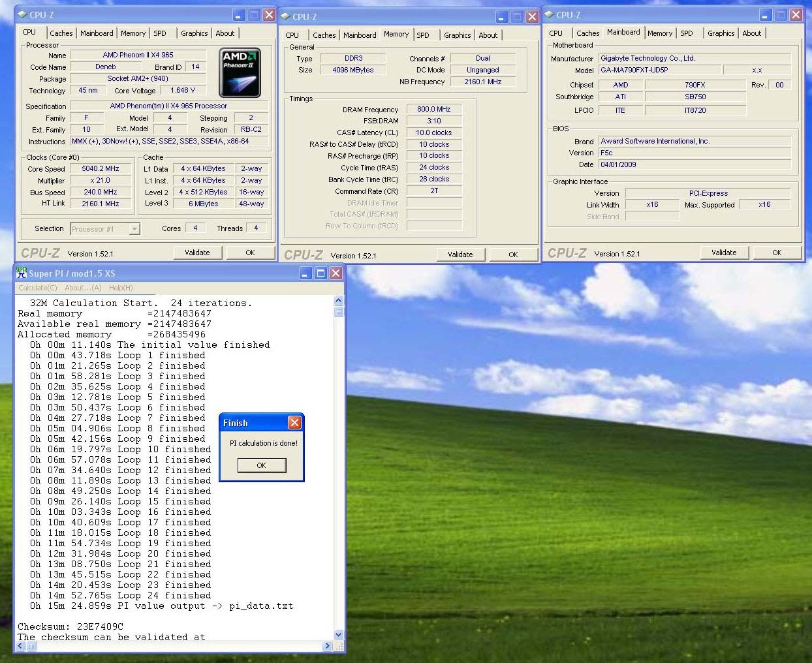The height and width of the screenshot is (663, 812).
Task: Click Validate in middle CPU-Z Memory window
Action: click(460, 254)
